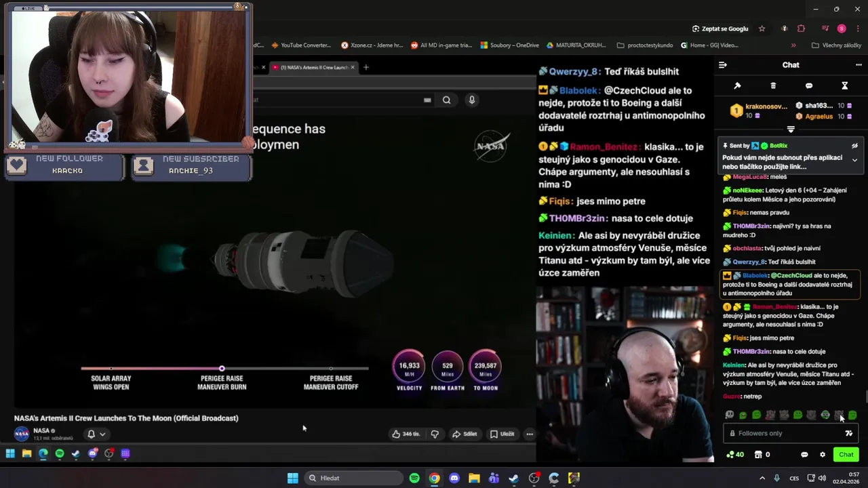The image size is (868, 488).
Task: Like the NASA video
Action: tap(406, 434)
